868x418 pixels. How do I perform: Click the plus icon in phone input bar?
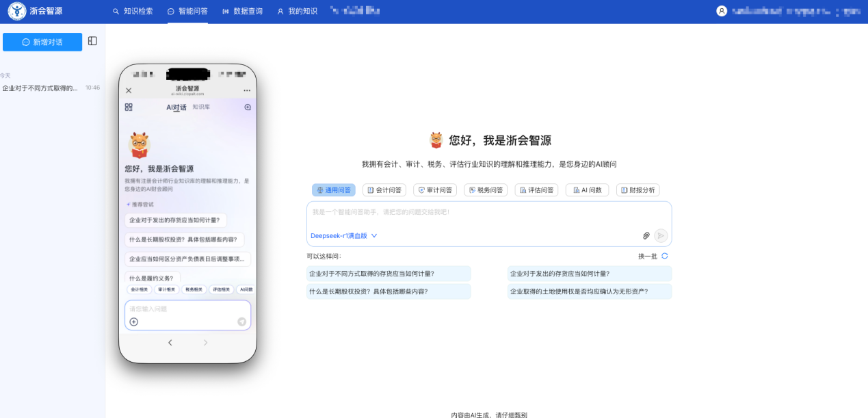[134, 322]
